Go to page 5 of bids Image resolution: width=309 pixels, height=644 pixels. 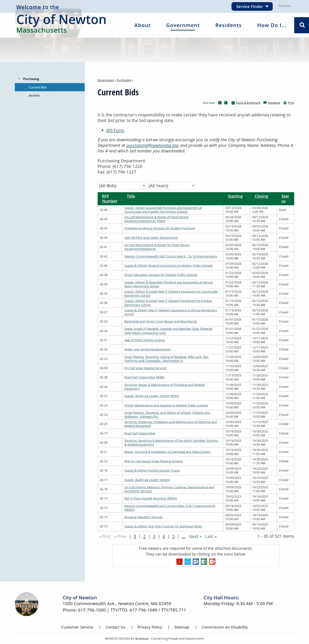pyautogui.click(x=173, y=536)
